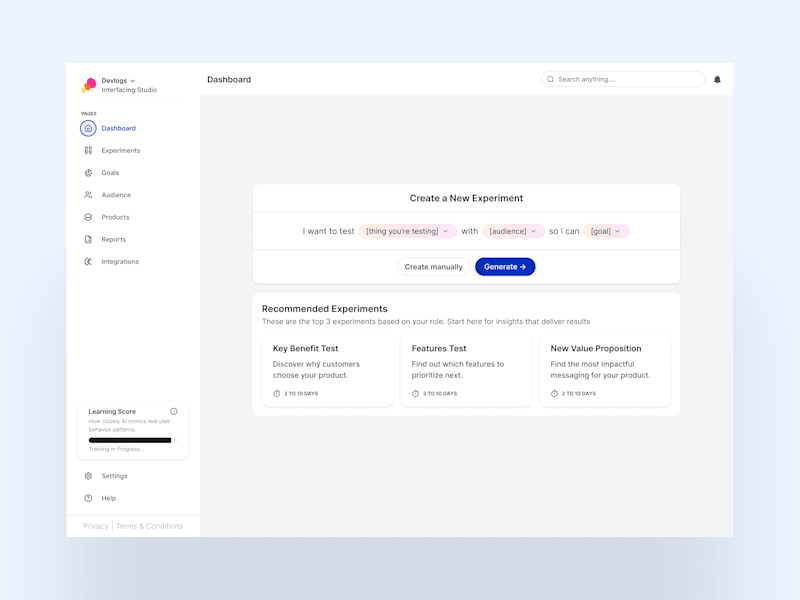Image resolution: width=800 pixels, height=600 pixels.
Task: Click the Help question mark icon
Action: [x=88, y=498]
